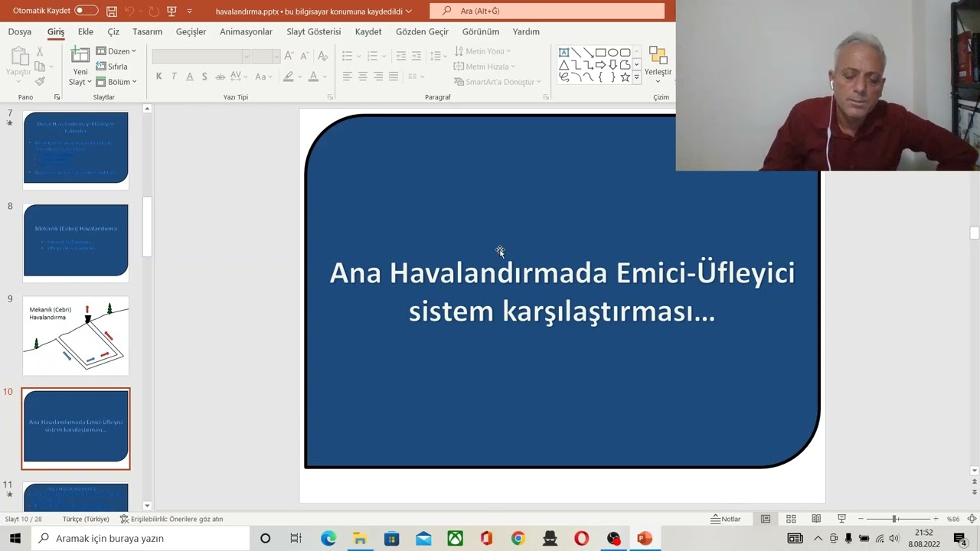Select slide 7 thumbnail
Viewport: 980px width, 551px height.
tap(76, 148)
